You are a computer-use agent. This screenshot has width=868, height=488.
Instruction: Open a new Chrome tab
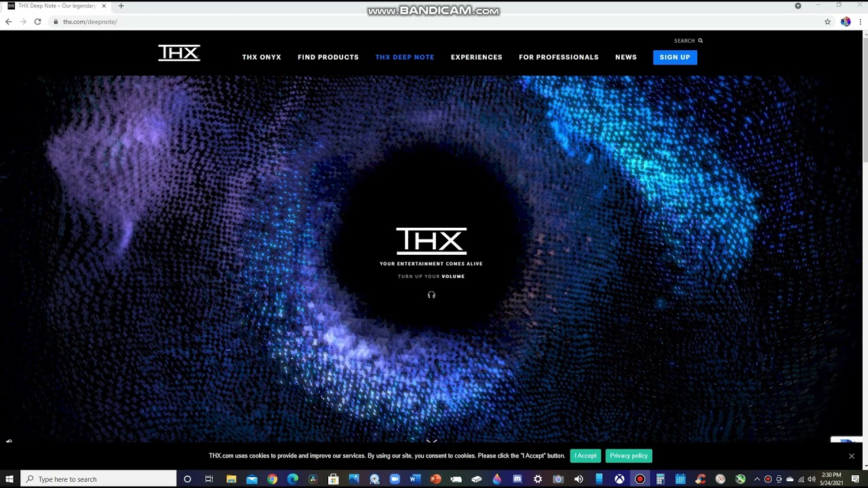tap(121, 6)
